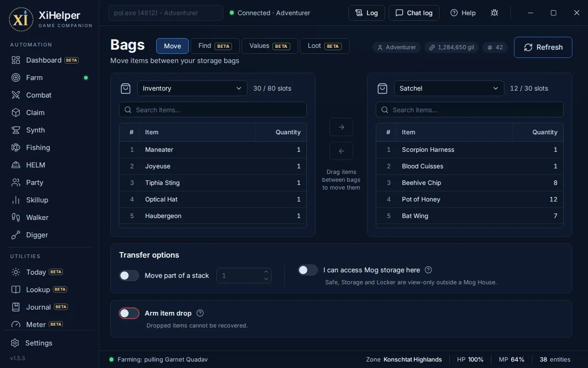Open the Digger page
This screenshot has height=368, width=588.
point(49,235)
